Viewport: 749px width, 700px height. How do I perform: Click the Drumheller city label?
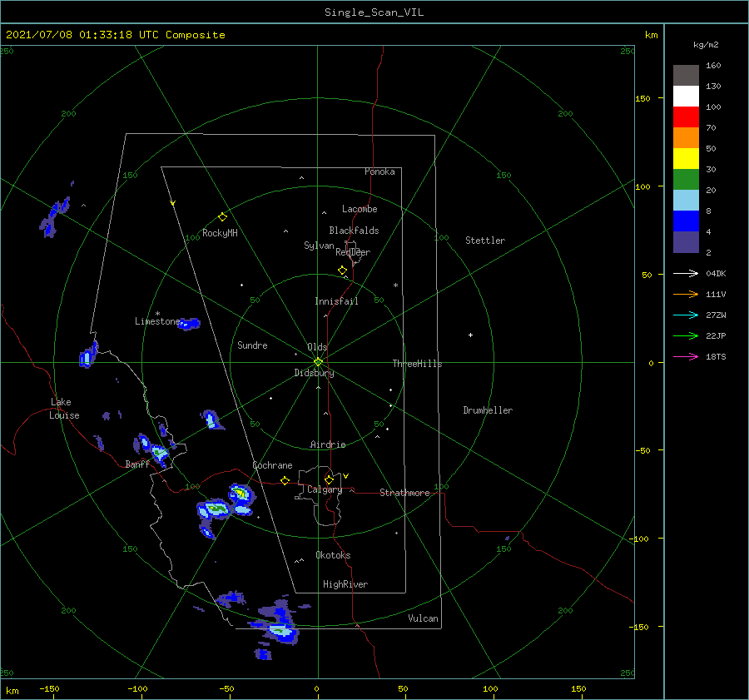click(488, 410)
